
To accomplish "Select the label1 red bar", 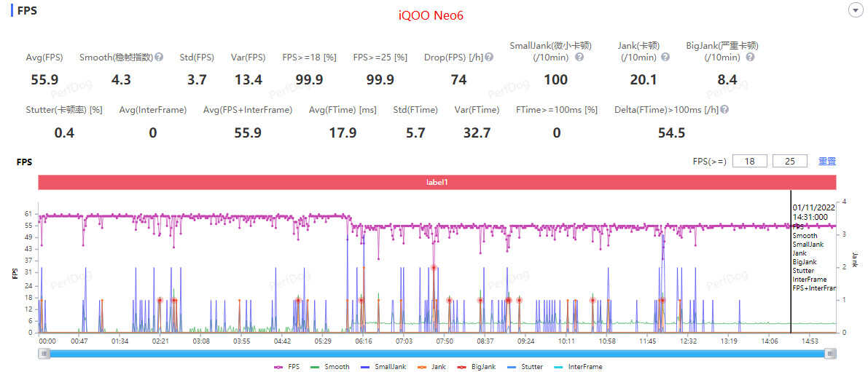I will (x=437, y=182).
